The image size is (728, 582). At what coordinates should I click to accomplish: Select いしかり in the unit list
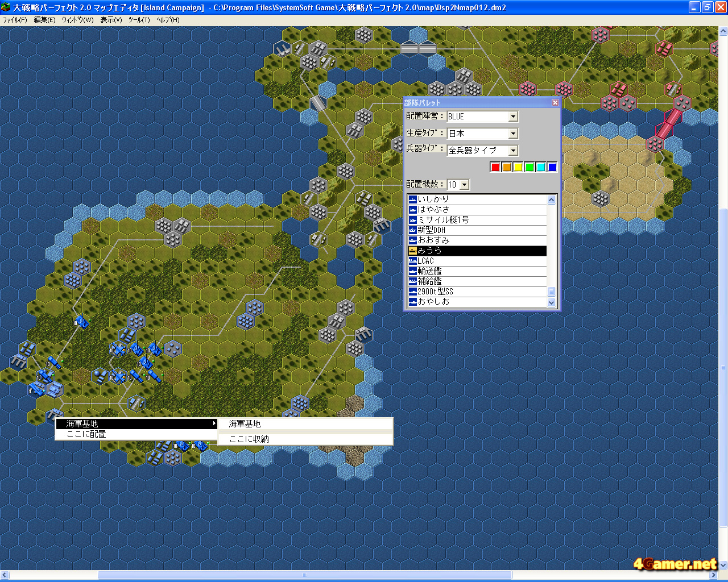pyautogui.click(x=477, y=199)
